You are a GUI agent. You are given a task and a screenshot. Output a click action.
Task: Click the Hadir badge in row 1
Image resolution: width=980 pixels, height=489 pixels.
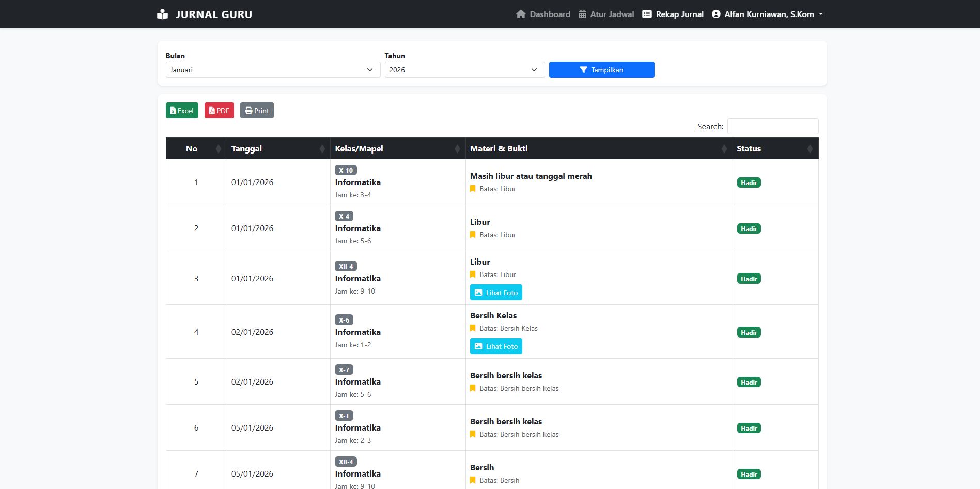tap(749, 182)
